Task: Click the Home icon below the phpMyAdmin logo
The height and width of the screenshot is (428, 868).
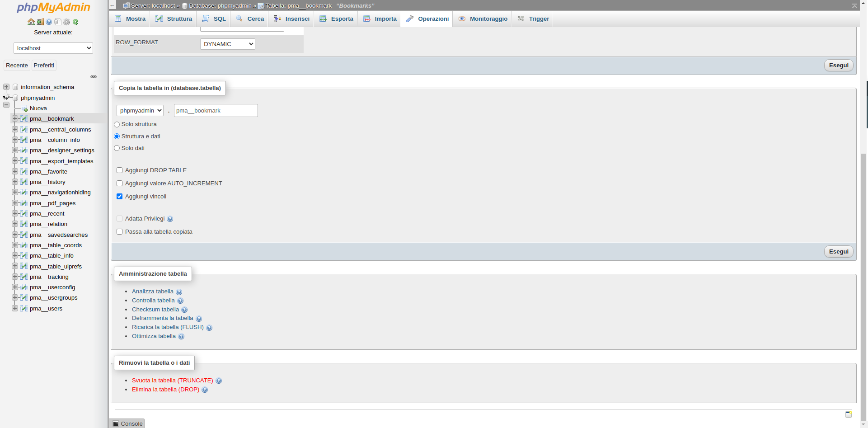Action: click(31, 22)
